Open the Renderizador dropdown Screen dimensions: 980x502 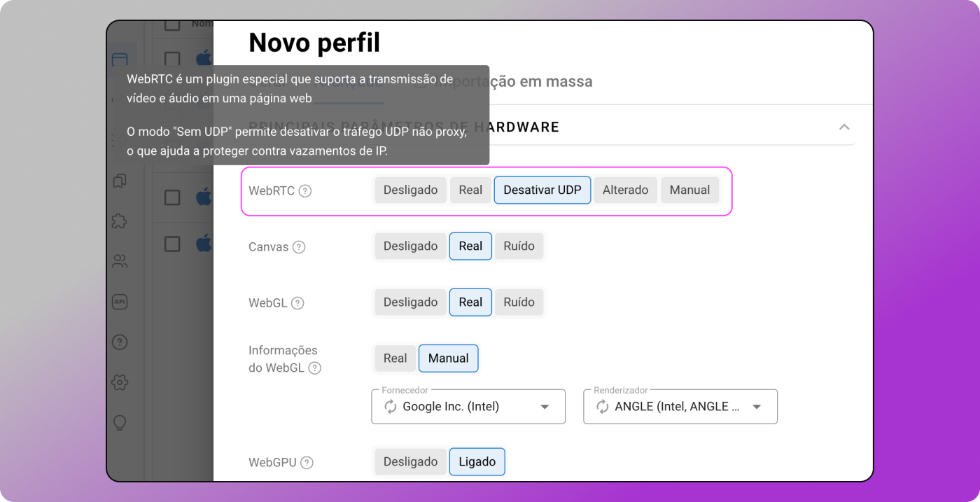(757, 406)
